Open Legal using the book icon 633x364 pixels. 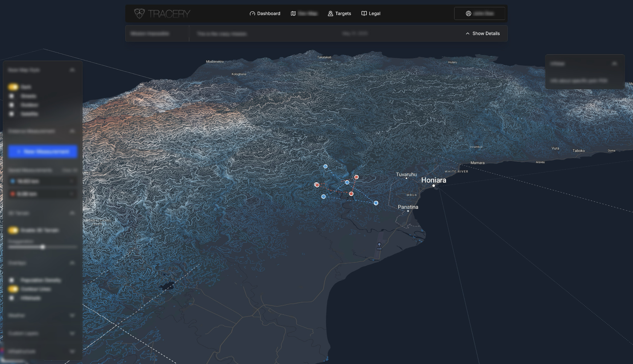(364, 13)
